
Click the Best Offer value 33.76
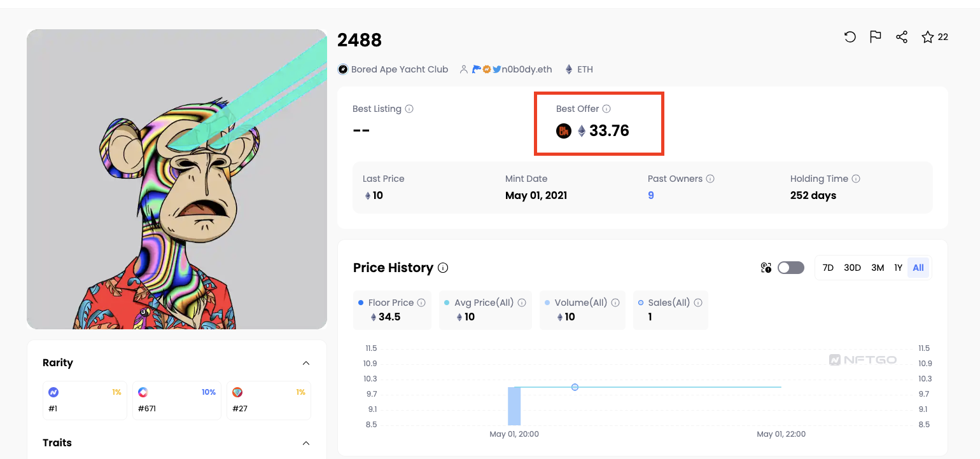point(609,131)
